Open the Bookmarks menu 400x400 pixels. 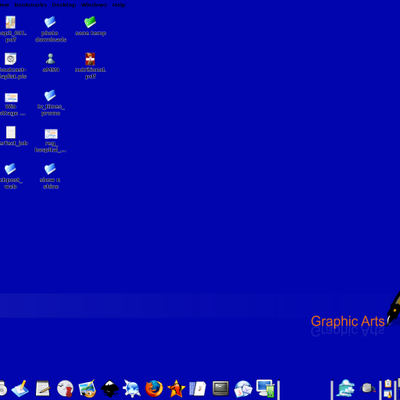pos(30,5)
